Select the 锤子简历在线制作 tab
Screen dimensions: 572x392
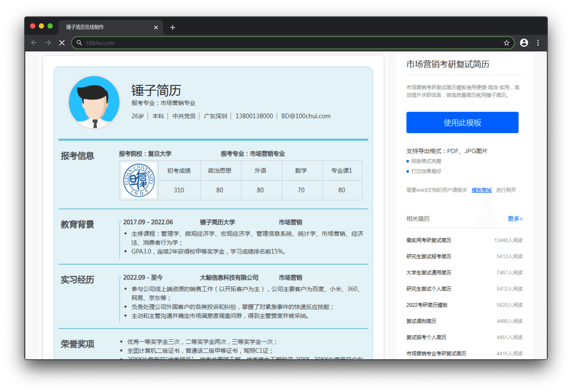111,27
